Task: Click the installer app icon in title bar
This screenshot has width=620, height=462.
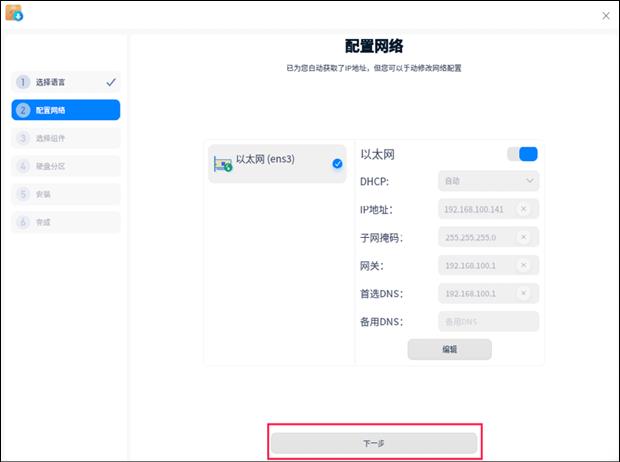Action: pos(14,14)
